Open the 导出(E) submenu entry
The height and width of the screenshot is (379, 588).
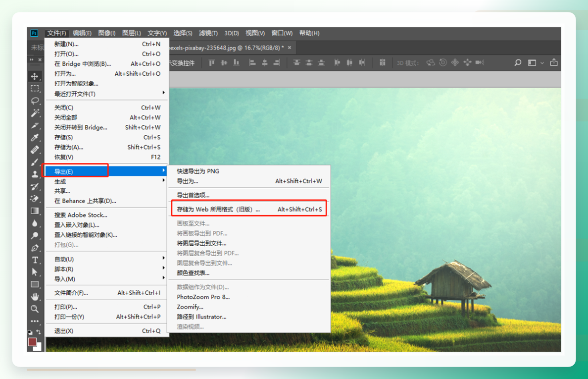coord(106,171)
